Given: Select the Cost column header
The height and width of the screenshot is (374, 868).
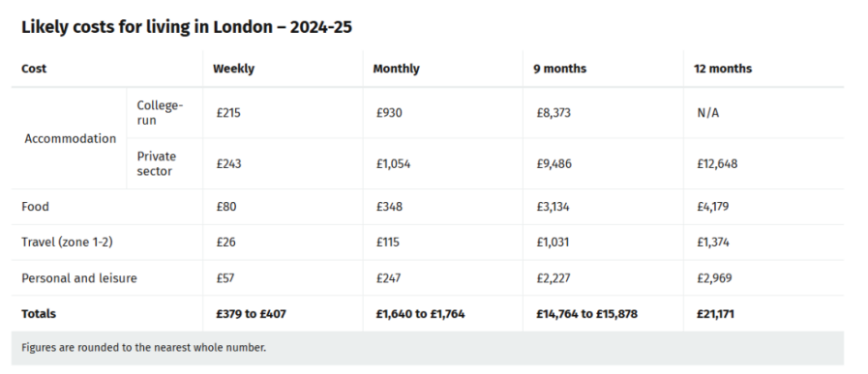Looking at the screenshot, I should click(x=34, y=69).
